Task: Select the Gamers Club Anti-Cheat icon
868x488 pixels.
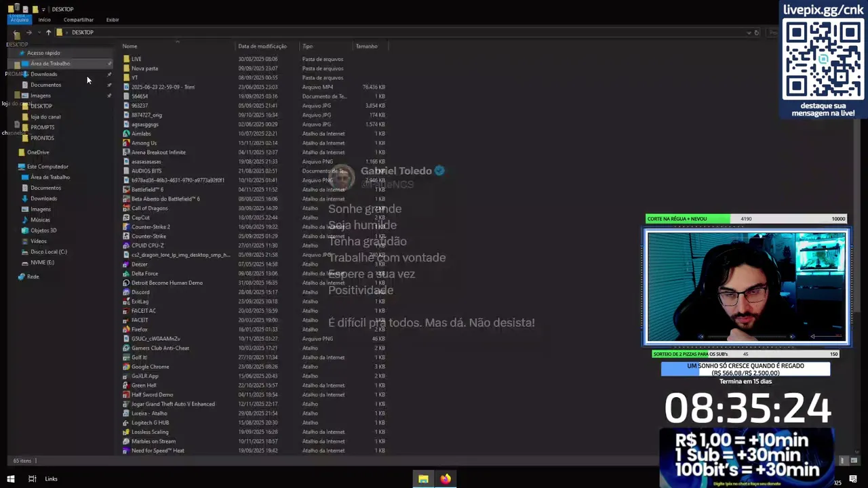Action: click(126, 348)
